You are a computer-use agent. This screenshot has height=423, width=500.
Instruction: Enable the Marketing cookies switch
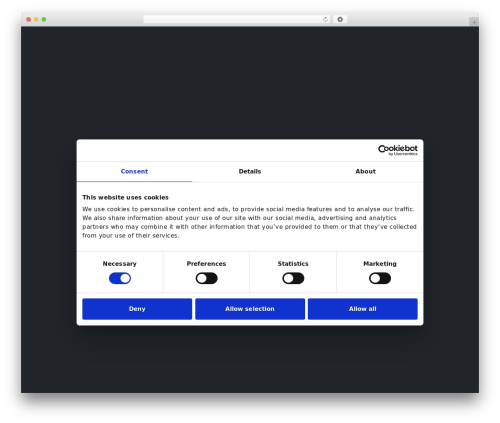click(x=380, y=278)
